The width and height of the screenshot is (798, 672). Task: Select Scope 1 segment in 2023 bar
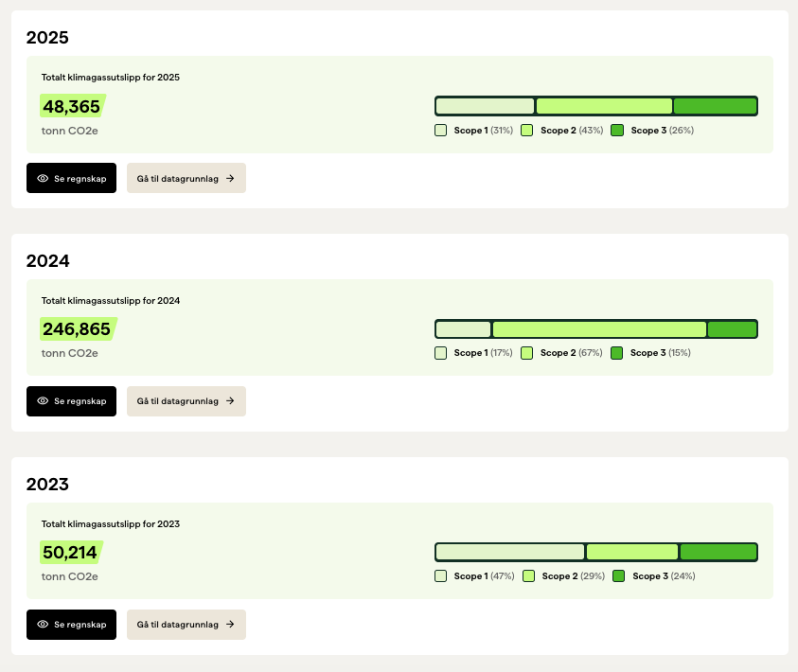pyautogui.click(x=510, y=552)
